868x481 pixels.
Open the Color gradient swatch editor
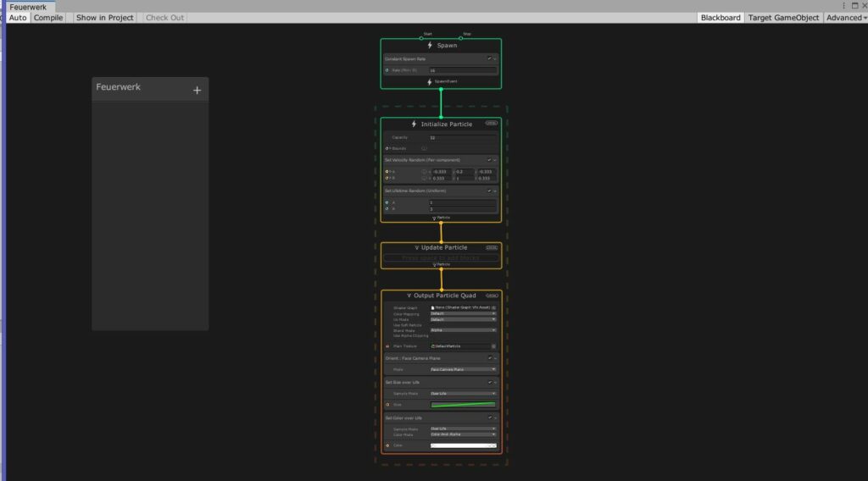click(462, 445)
